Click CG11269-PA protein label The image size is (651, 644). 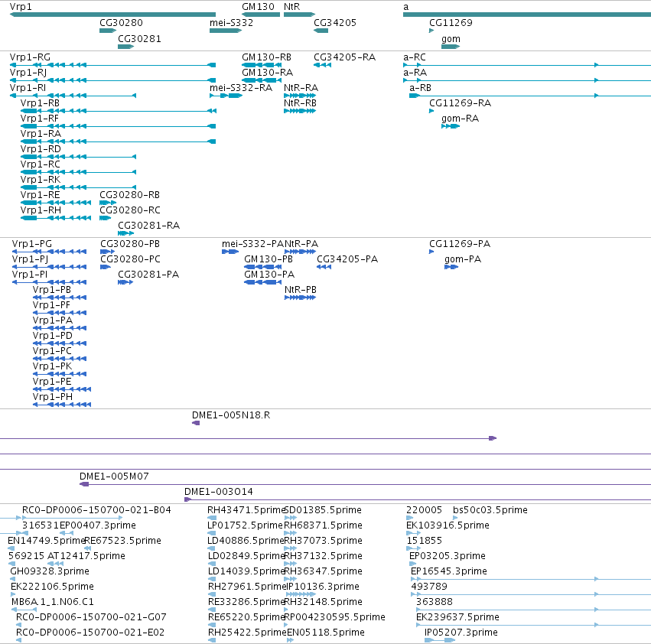[460, 244]
